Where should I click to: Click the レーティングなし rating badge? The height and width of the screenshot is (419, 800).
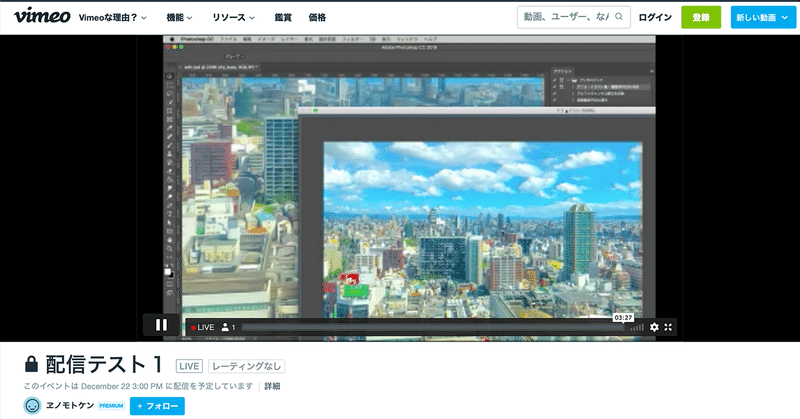click(246, 366)
